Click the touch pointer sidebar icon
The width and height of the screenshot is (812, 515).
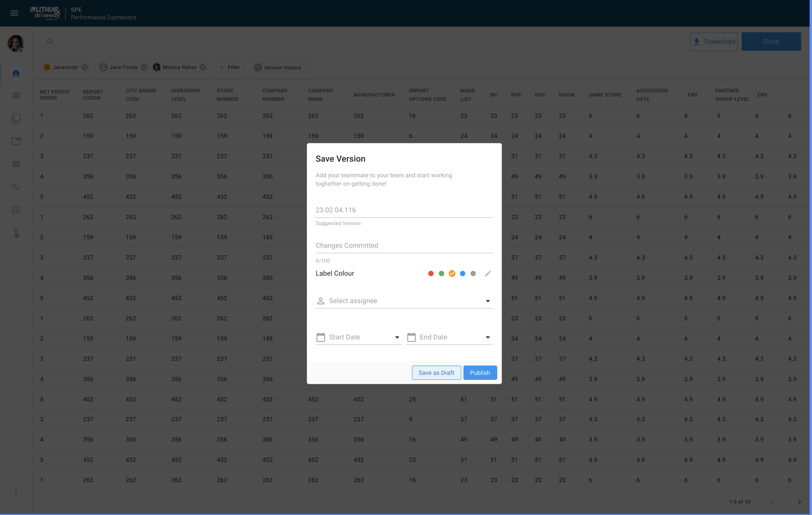click(x=16, y=233)
